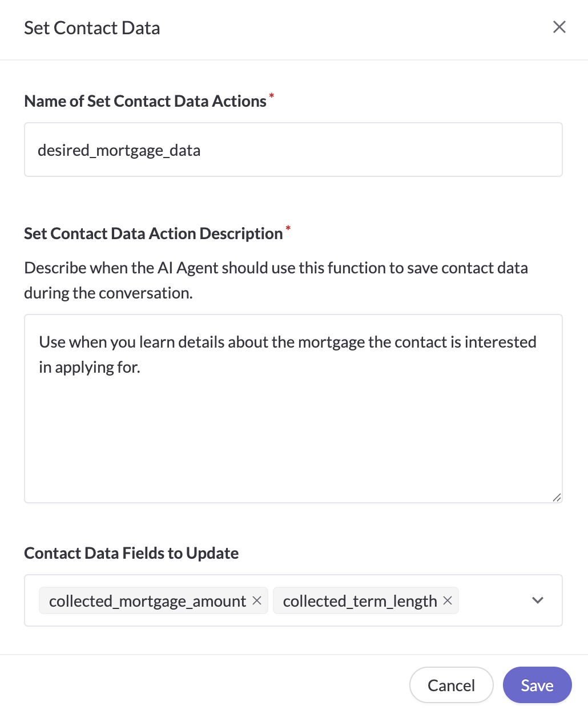This screenshot has width=588, height=710.
Task: Click the resize handle of the description box
Action: pyautogui.click(x=557, y=498)
